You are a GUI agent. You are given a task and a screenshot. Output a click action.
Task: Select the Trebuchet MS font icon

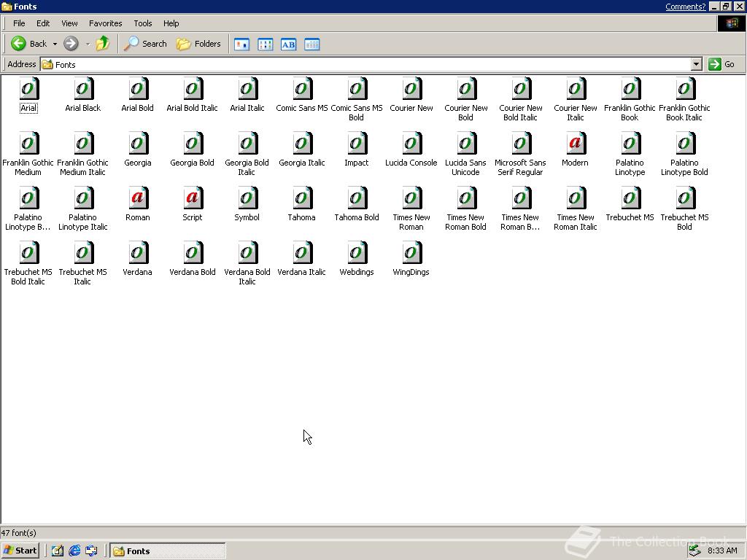point(630,198)
